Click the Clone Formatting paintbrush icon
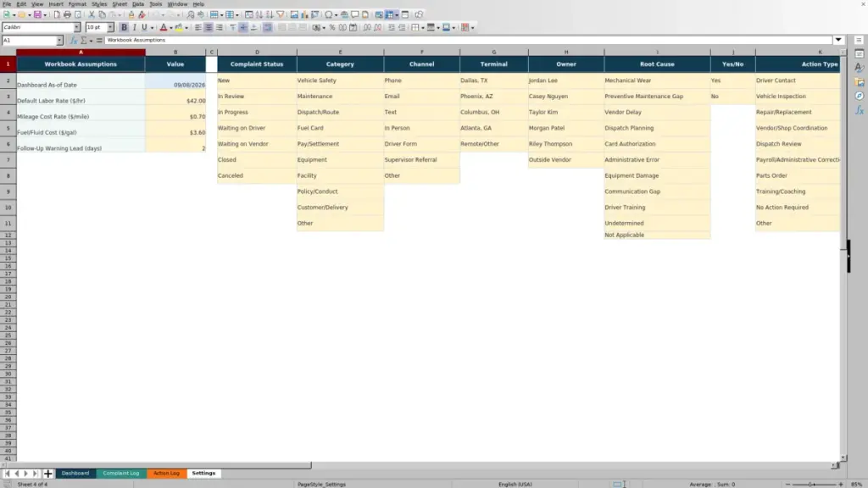This screenshot has width=868, height=488. point(131,14)
